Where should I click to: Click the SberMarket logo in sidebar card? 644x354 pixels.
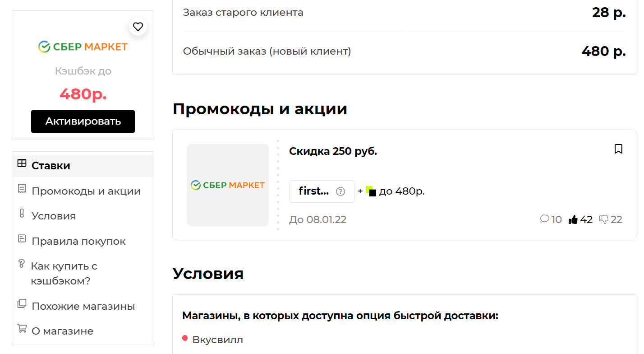coord(83,47)
